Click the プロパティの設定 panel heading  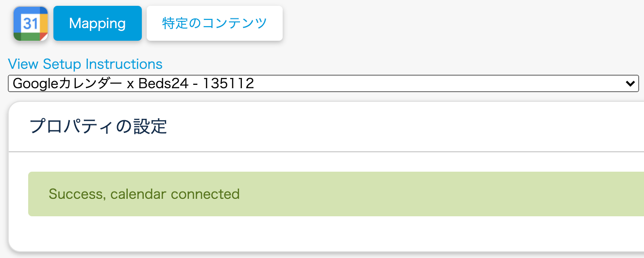98,126
